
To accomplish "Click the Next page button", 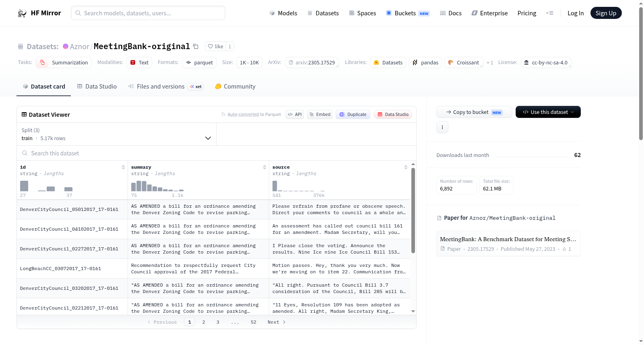I will pyautogui.click(x=277, y=322).
